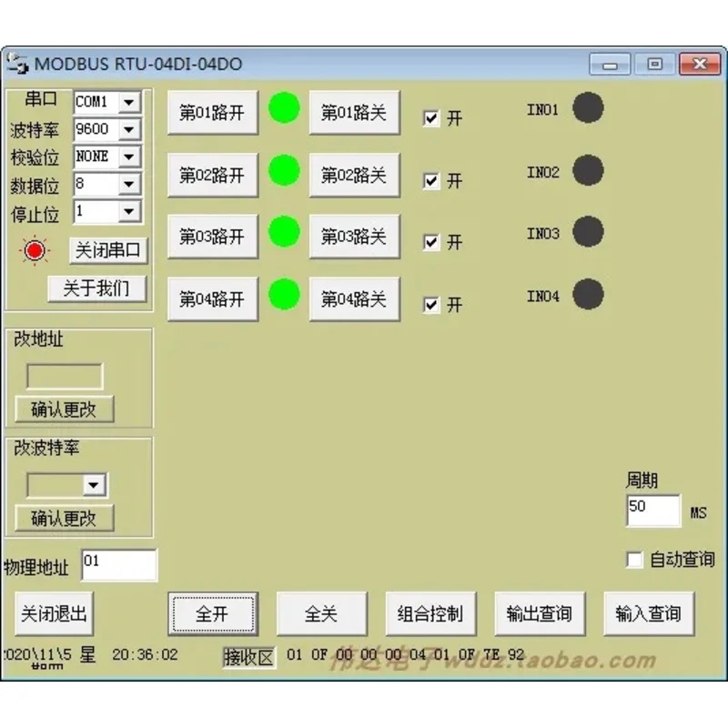Image resolution: width=728 pixels, height=728 pixels.
Task: Click the IN03 input status indicator
Action: point(588,232)
